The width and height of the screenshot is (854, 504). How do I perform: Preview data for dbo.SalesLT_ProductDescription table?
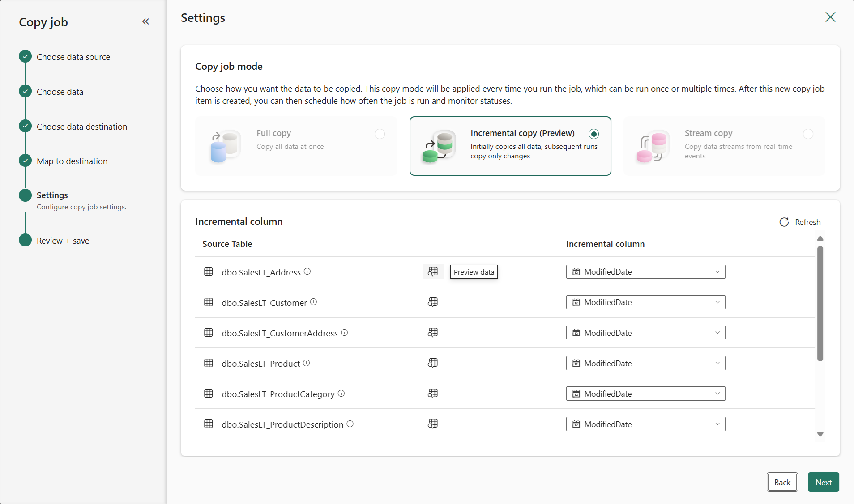433,424
